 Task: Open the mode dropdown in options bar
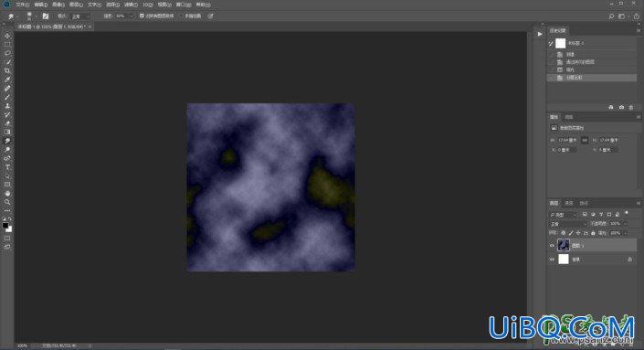[79, 16]
